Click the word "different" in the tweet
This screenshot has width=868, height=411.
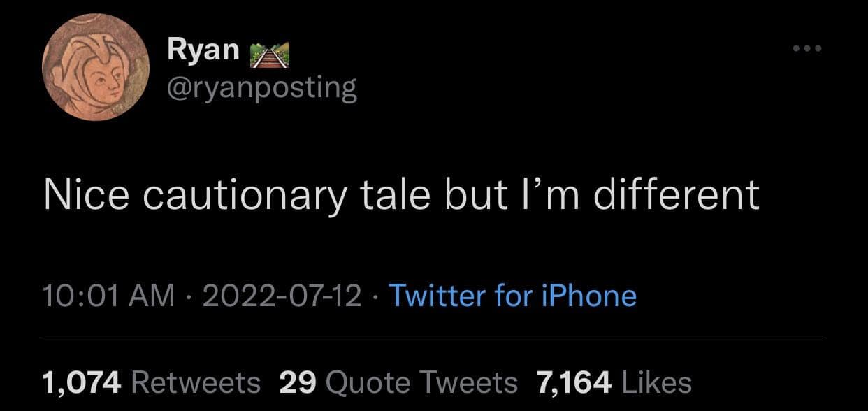pyautogui.click(x=677, y=194)
